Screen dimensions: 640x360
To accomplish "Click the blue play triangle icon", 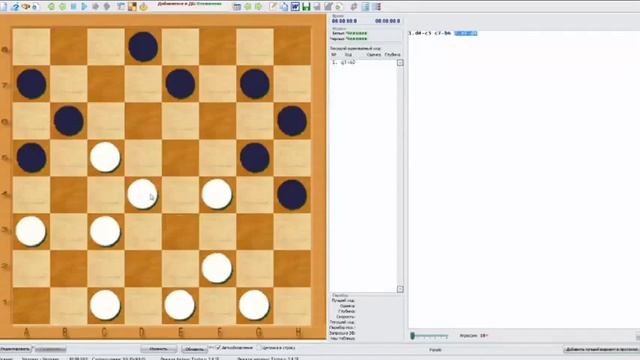I will click(84, 7).
